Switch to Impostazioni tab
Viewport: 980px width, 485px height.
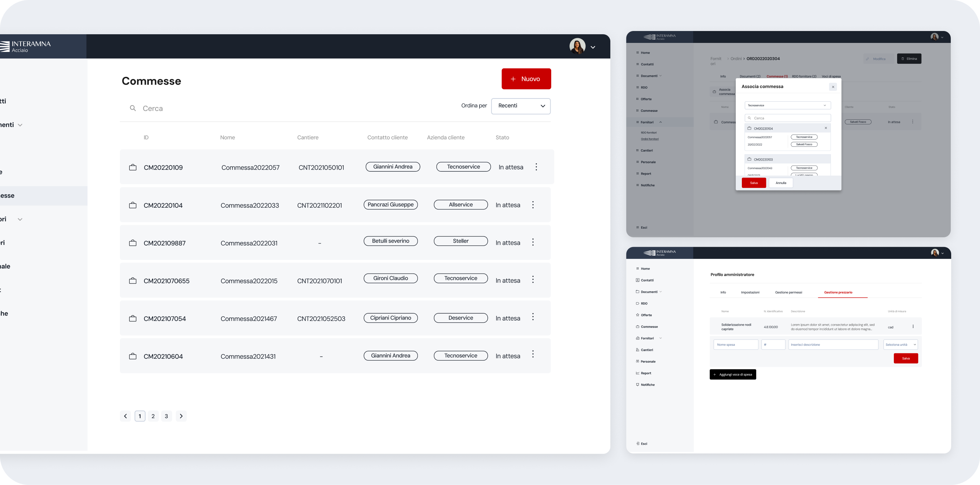750,292
